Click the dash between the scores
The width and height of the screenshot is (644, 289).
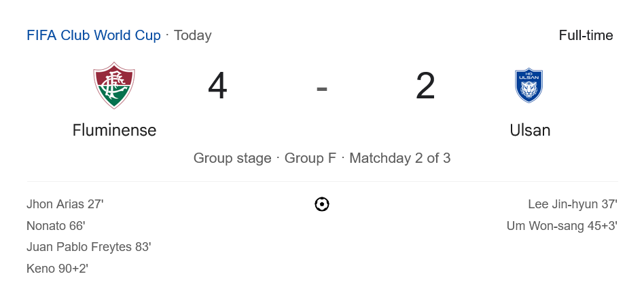coord(322,88)
